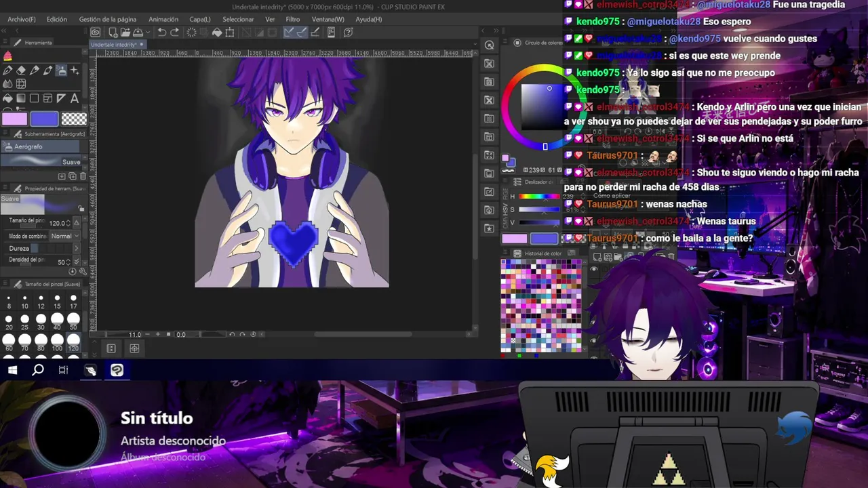Click the Undo arrow in command bar
868x488 pixels.
point(162,32)
